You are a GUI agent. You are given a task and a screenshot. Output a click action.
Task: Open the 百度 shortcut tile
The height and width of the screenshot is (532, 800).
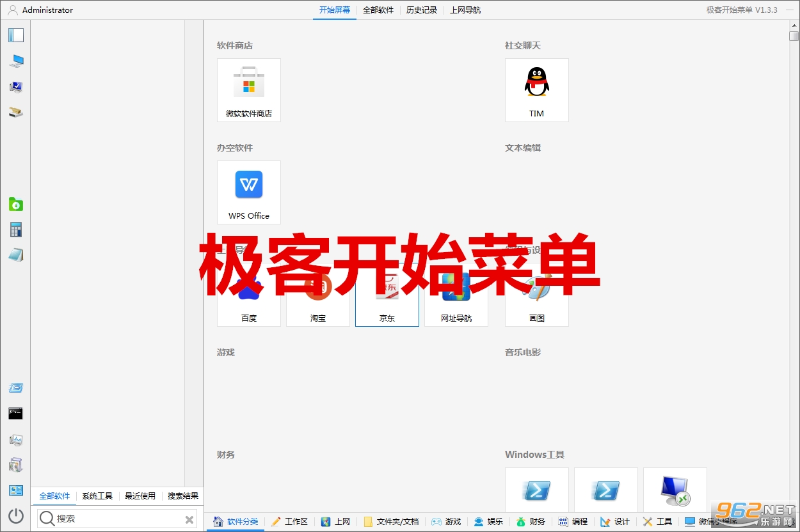pyautogui.click(x=249, y=295)
